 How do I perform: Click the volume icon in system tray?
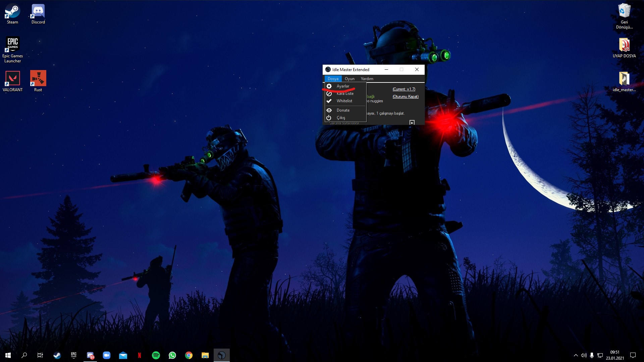coord(584,355)
